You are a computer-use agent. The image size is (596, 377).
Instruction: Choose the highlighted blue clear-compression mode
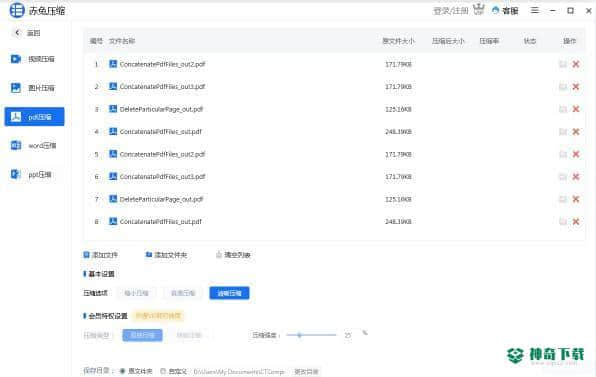(229, 293)
